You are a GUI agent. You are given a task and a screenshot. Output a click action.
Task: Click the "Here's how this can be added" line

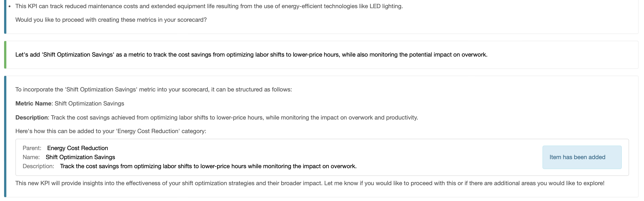pyautogui.click(x=111, y=131)
